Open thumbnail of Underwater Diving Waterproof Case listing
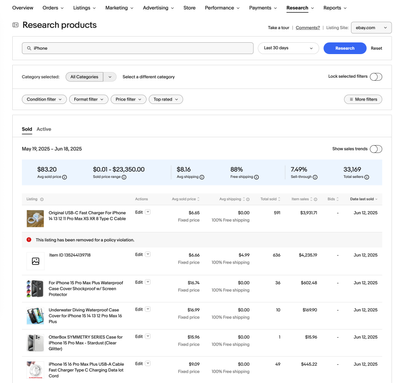 35,316
